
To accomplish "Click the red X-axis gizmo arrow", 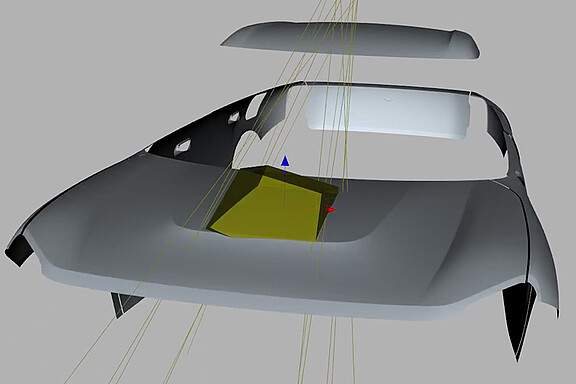I will tap(331, 209).
